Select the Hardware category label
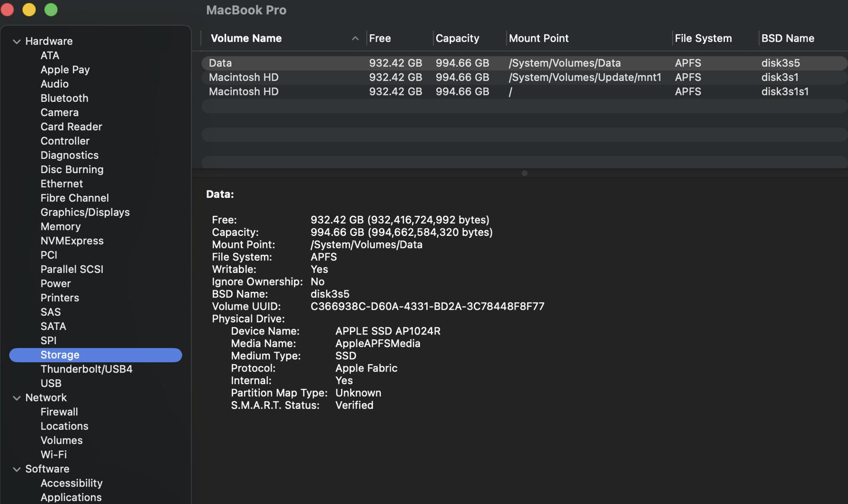Image resolution: width=848 pixels, height=504 pixels. point(49,41)
